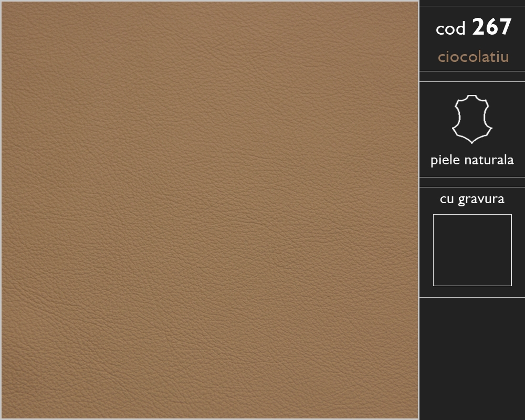Click the empty engraving preview square
This screenshot has width=525, height=420.
tap(472, 250)
